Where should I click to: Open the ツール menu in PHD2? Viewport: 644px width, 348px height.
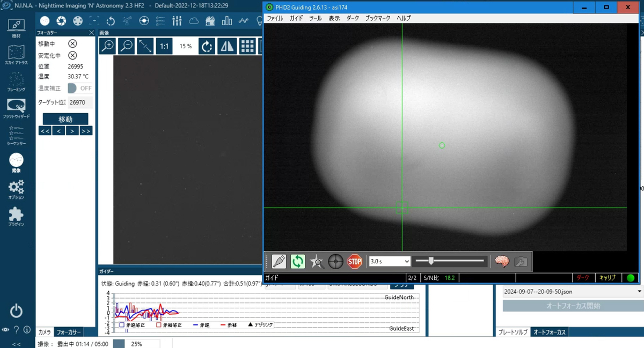pos(316,18)
